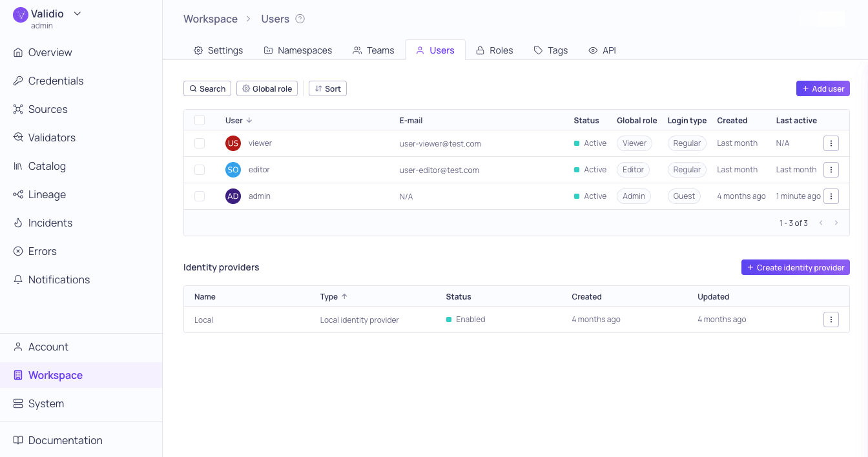This screenshot has height=457, width=868.
Task: Click the US avatar for viewer
Action: point(233,143)
